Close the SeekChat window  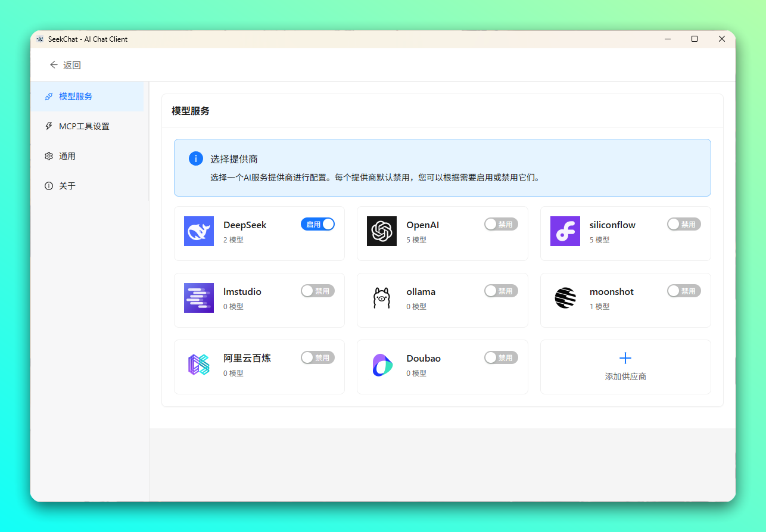pyautogui.click(x=722, y=39)
